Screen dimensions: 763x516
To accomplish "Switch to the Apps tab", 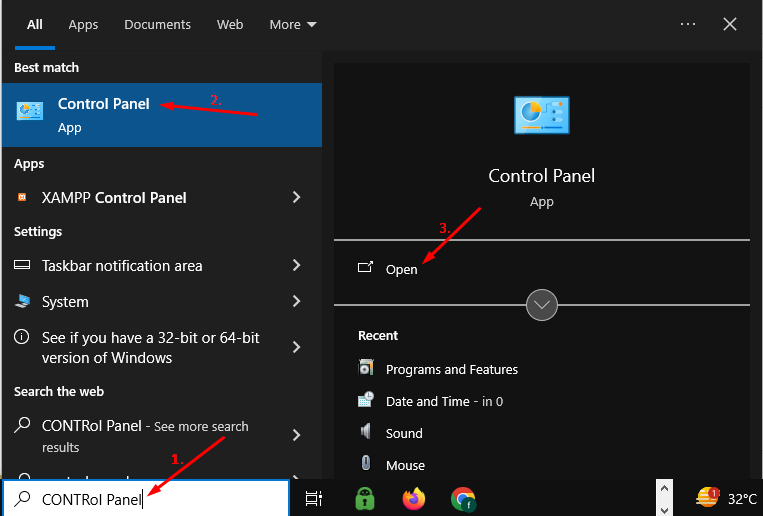I will click(83, 24).
